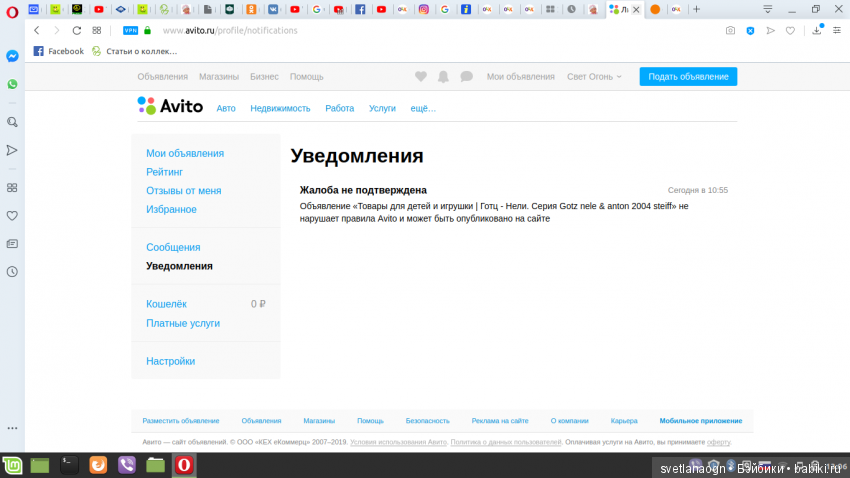Open Помощь top menu item
850x478 pixels.
click(x=306, y=76)
